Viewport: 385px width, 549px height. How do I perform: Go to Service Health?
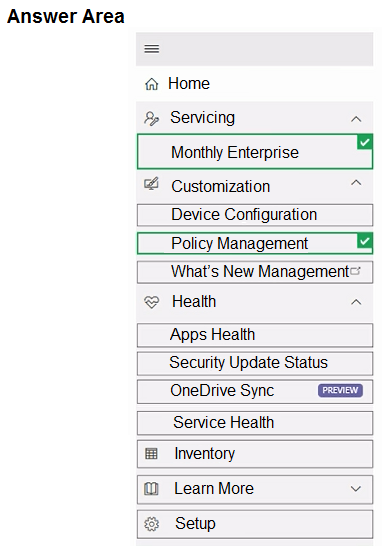(x=255, y=423)
